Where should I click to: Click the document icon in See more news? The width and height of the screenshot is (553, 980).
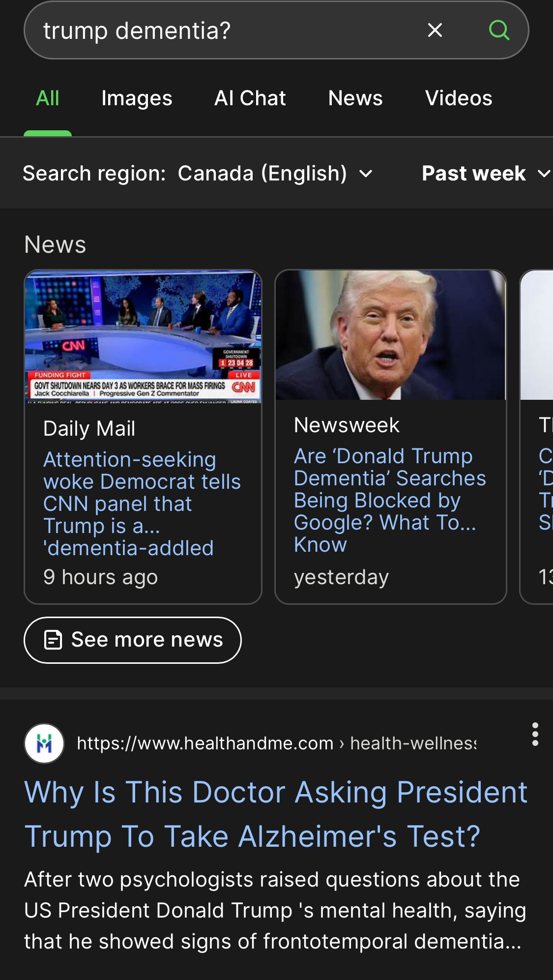pyautogui.click(x=53, y=640)
